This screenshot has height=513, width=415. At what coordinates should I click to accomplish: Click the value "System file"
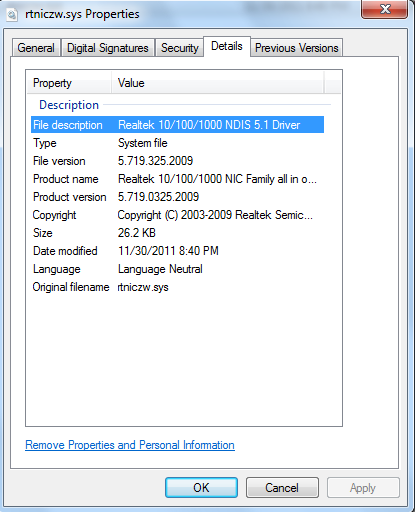coord(143,143)
